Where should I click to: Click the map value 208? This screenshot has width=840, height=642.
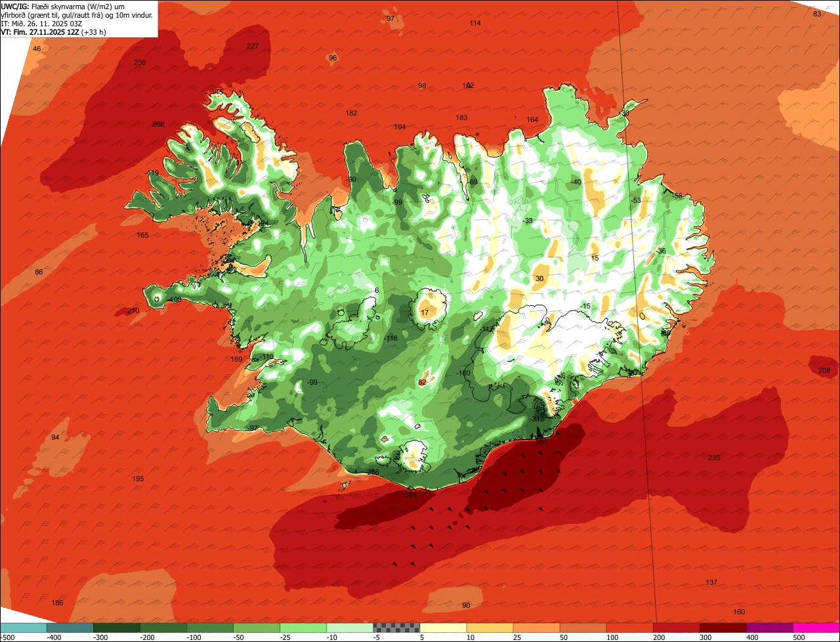pos(824,370)
